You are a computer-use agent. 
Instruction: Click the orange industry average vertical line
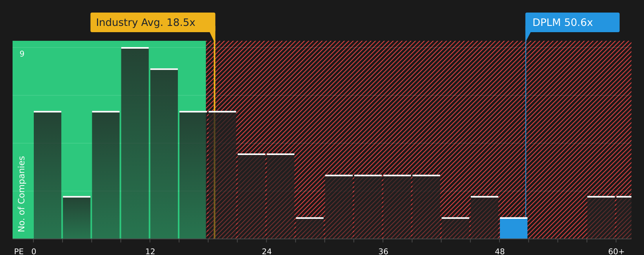click(x=214, y=135)
